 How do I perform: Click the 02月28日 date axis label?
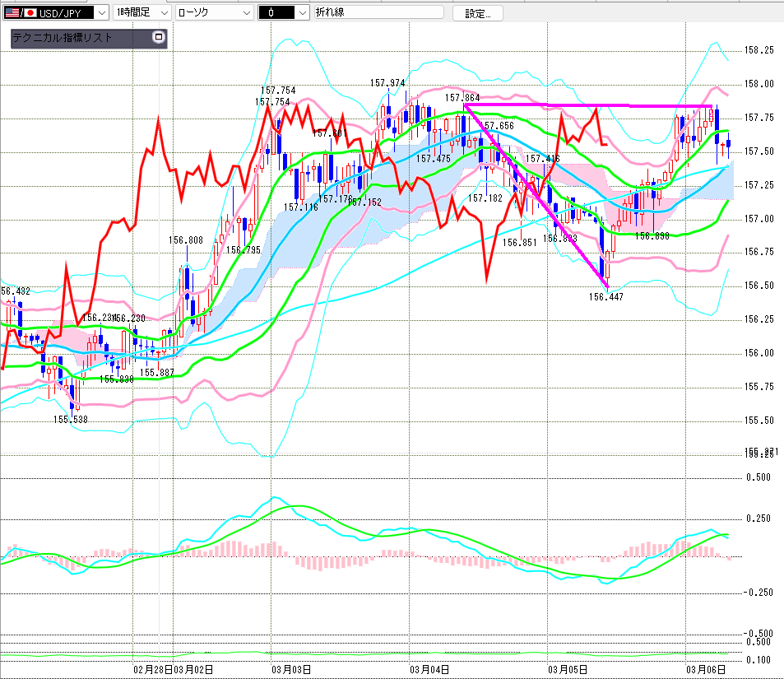152,670
